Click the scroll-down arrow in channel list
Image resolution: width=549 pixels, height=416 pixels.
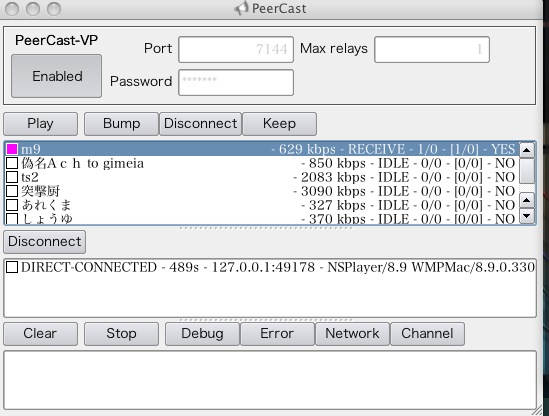click(527, 216)
